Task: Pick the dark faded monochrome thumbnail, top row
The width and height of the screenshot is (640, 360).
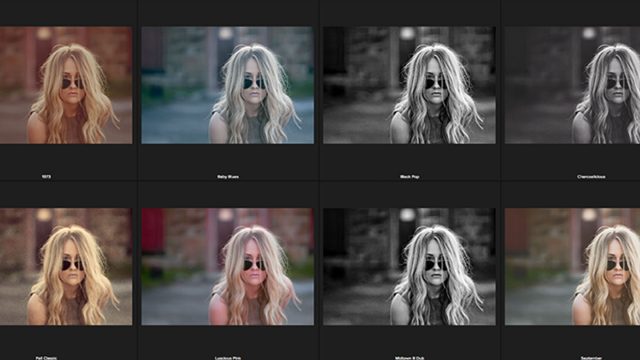Action: 572,85
